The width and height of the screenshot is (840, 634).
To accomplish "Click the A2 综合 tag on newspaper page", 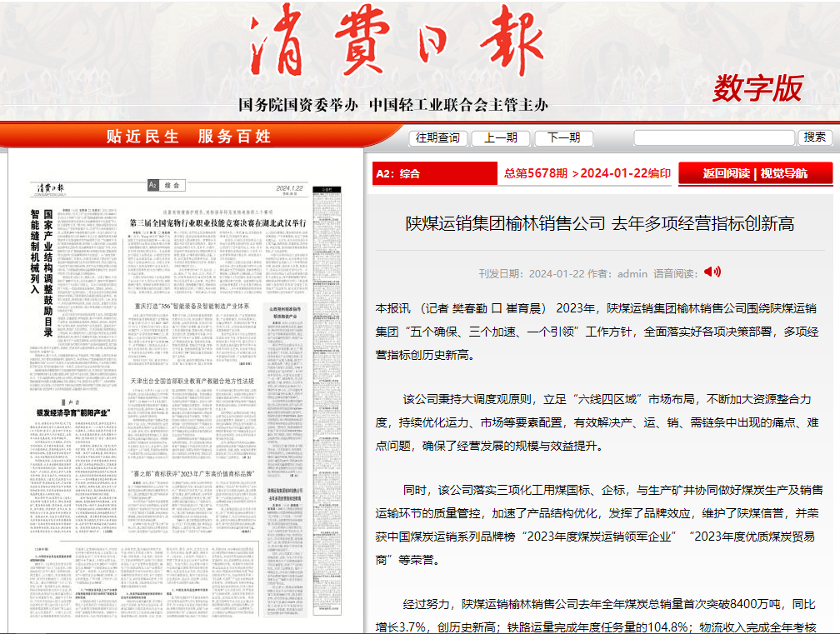I will (167, 185).
